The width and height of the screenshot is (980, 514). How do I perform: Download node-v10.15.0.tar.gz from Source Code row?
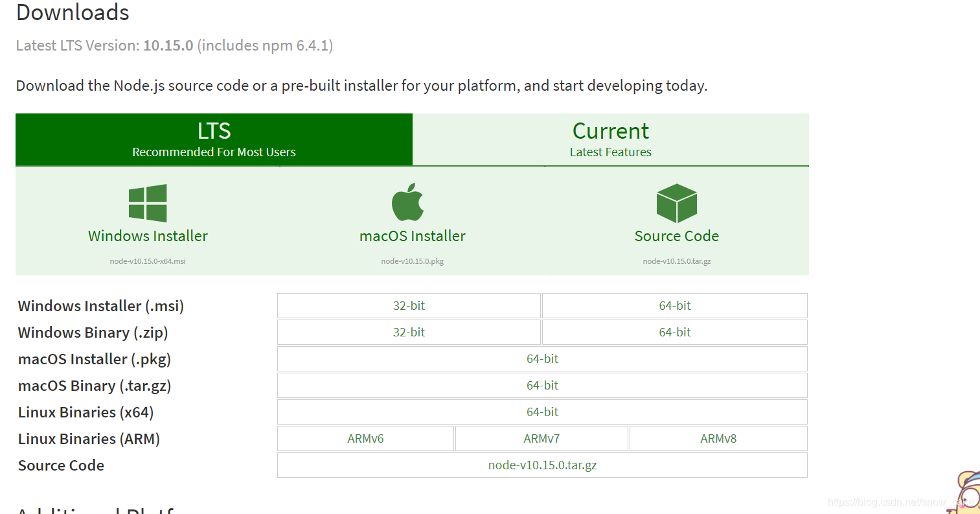click(x=542, y=465)
